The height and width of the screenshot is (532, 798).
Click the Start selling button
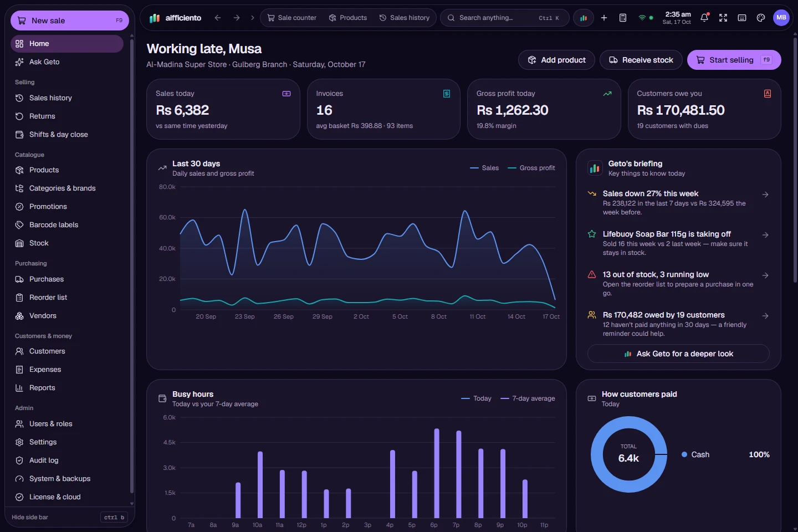pyautogui.click(x=734, y=60)
